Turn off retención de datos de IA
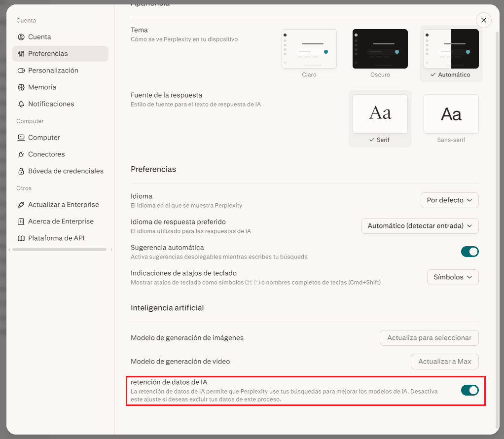 469,390
